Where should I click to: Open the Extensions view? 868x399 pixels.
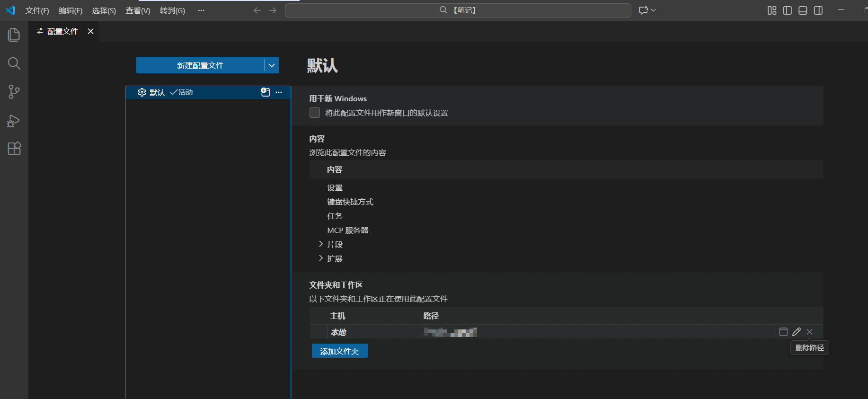click(14, 149)
